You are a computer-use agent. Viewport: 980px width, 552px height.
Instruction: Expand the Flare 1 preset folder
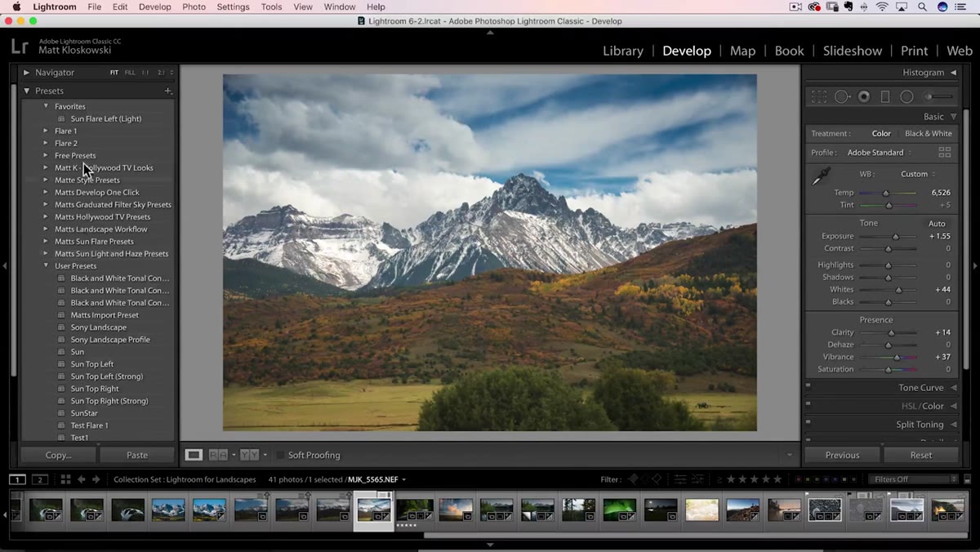pos(46,131)
